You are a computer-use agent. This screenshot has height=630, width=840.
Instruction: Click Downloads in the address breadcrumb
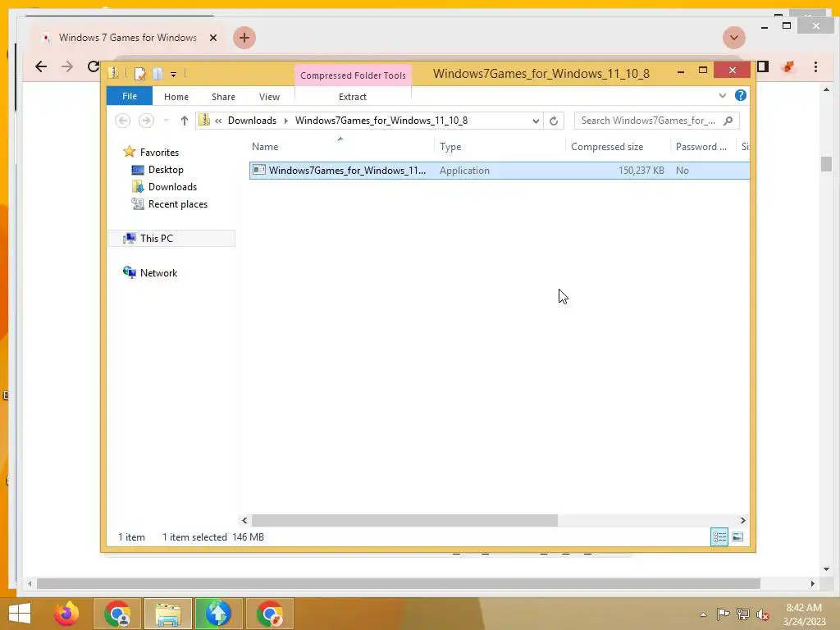252,121
